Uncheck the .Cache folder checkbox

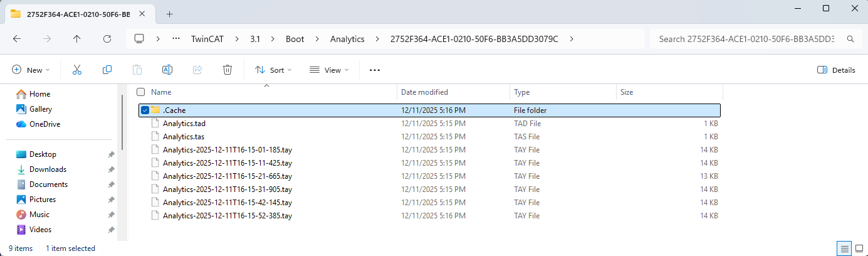[145, 110]
